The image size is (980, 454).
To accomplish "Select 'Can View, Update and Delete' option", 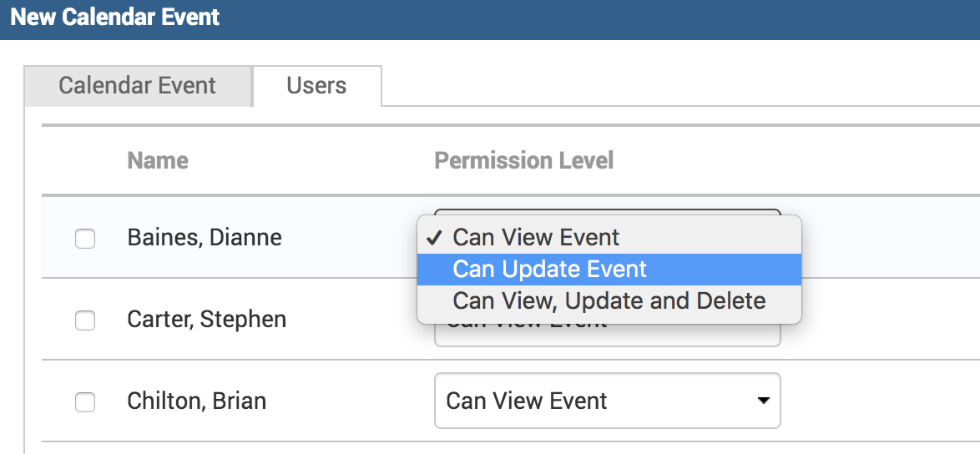I will click(x=609, y=301).
